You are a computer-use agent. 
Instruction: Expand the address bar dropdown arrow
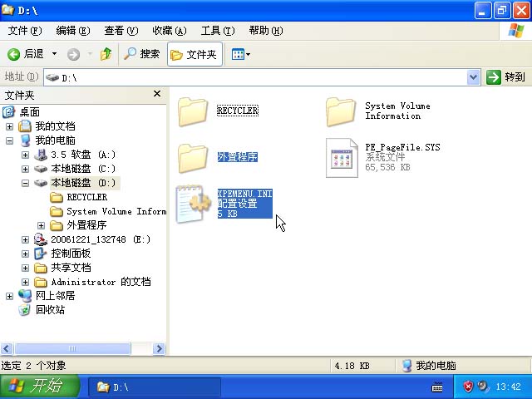click(473, 77)
